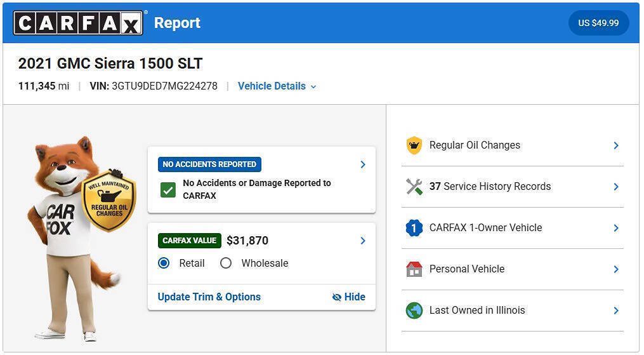The width and height of the screenshot is (644, 355).
Task: Click the wrench and screwdriver service icon
Action: click(414, 187)
